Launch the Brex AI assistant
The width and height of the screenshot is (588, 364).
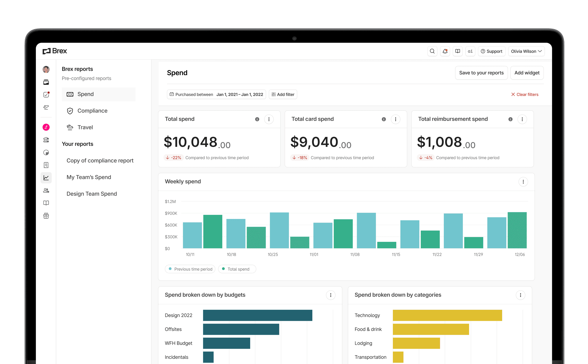tap(470, 51)
